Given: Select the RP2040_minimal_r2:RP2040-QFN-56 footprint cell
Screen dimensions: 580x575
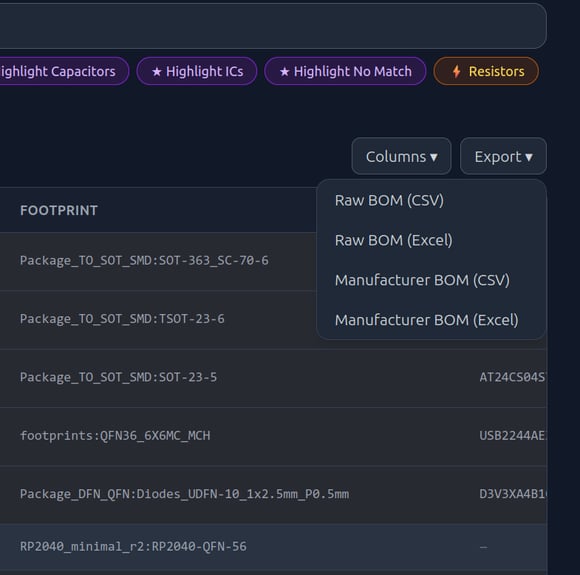Looking at the screenshot, I should point(133,547).
